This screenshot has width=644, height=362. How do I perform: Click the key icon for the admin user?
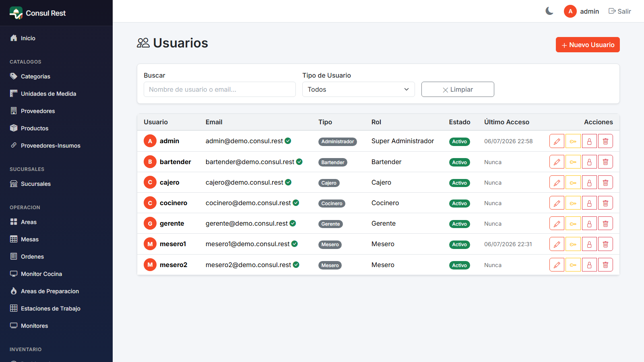click(x=573, y=141)
